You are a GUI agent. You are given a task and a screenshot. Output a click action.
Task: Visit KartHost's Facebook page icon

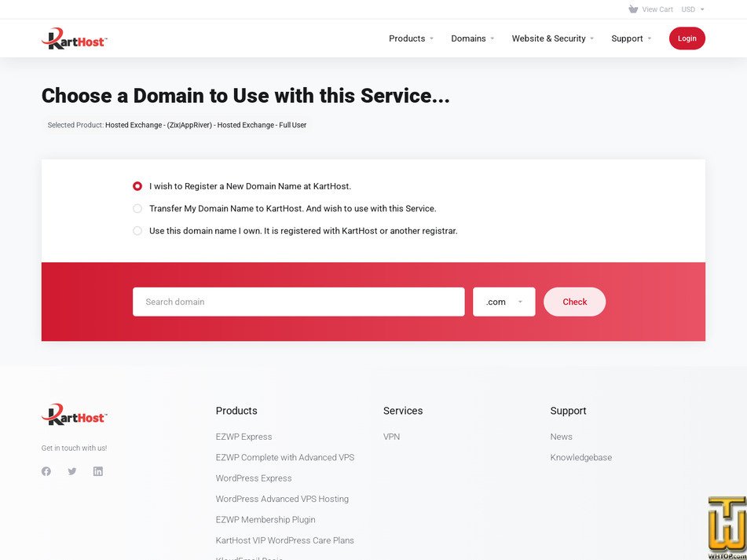(x=46, y=471)
